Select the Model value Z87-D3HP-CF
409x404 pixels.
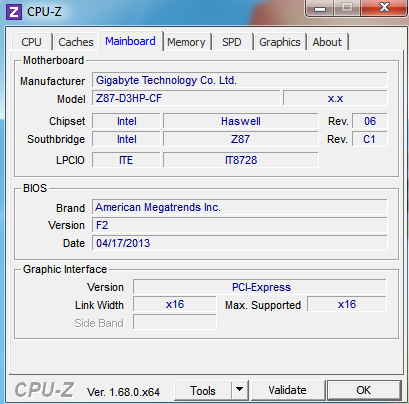186,98
